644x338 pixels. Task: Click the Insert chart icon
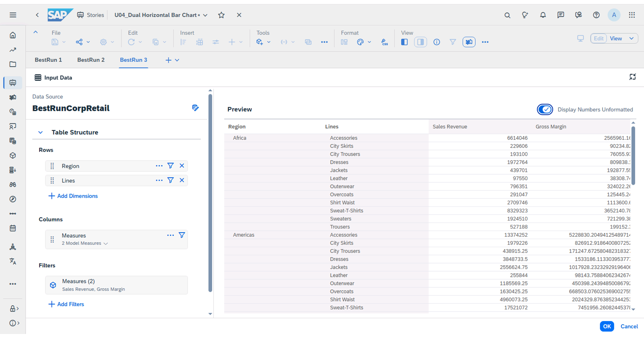click(x=184, y=42)
